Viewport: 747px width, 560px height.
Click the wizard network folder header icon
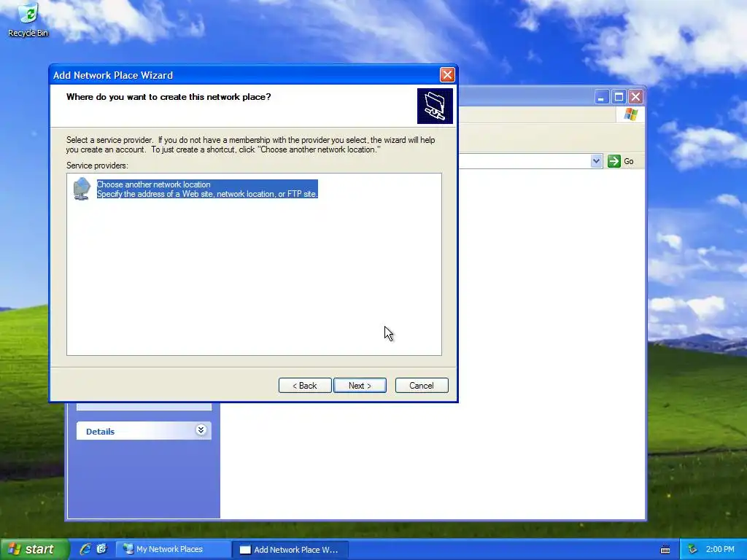click(x=435, y=106)
